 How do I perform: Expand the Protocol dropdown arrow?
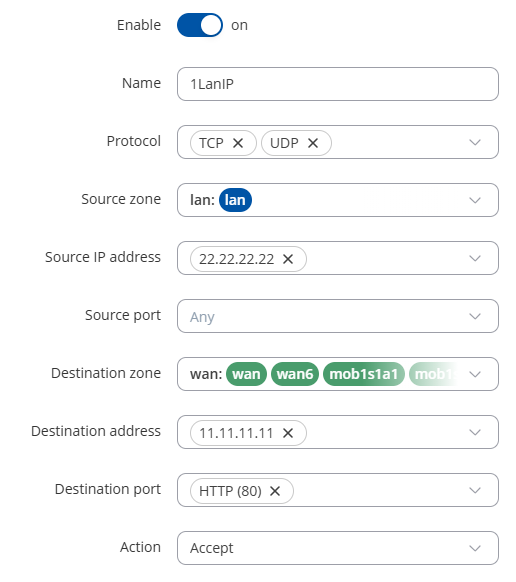click(475, 142)
